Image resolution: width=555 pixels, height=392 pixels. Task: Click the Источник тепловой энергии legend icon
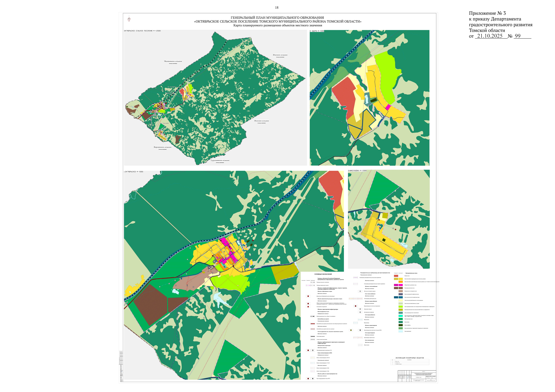click(x=360, y=291)
